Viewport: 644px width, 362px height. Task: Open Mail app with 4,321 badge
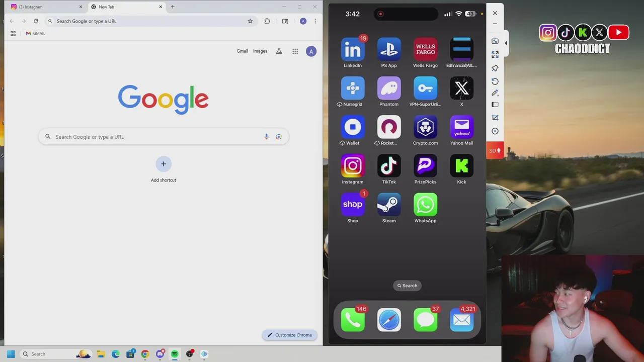(x=461, y=320)
